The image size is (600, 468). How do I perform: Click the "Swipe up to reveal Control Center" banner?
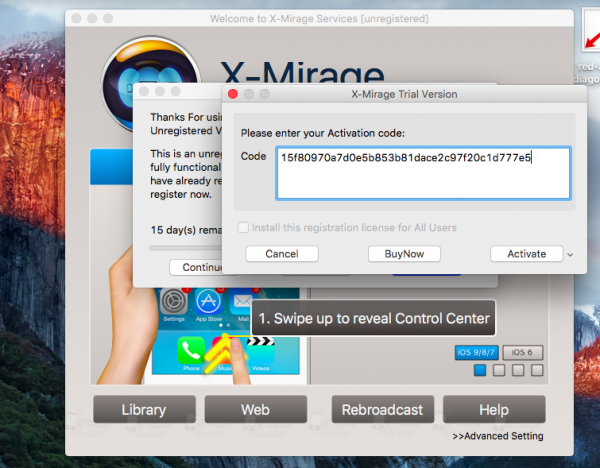373,318
